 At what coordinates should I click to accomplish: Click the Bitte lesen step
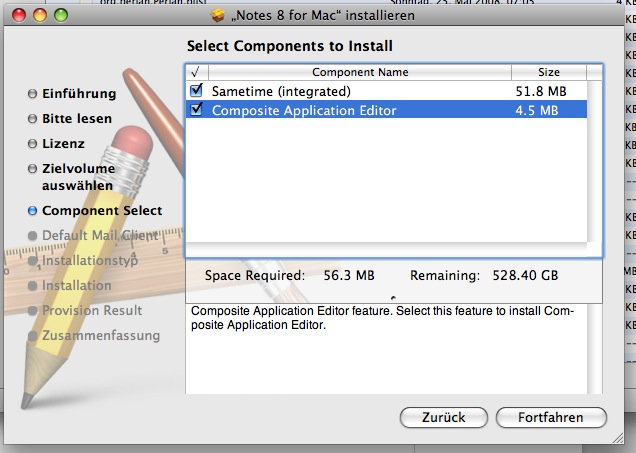pyautogui.click(x=77, y=118)
